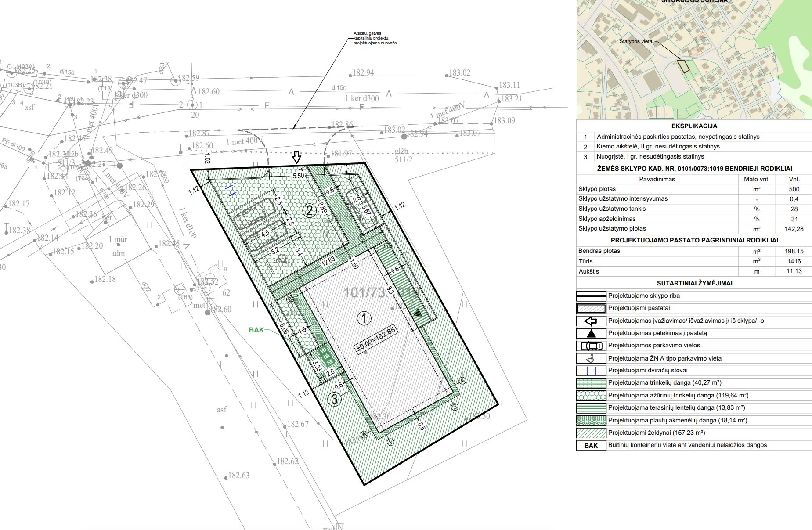The width and height of the screenshot is (812, 530).
Task: Select the wheelchair parking symbol in the legend
Action: point(591,358)
